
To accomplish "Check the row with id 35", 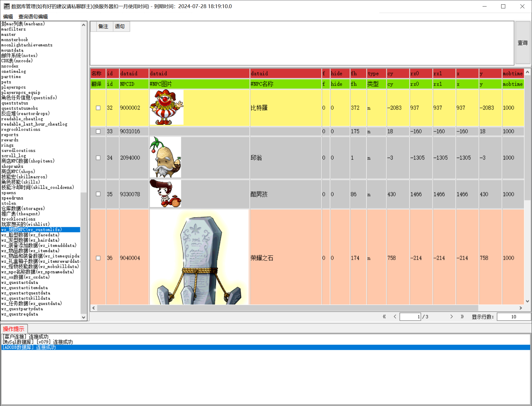I will [x=98, y=194].
